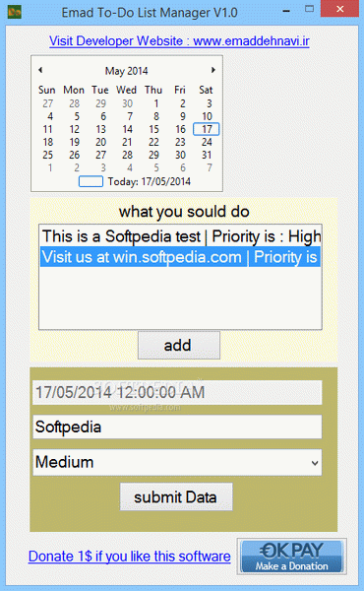This screenshot has height=591, width=364.
Task: Click the submit Data button
Action: coord(176,496)
